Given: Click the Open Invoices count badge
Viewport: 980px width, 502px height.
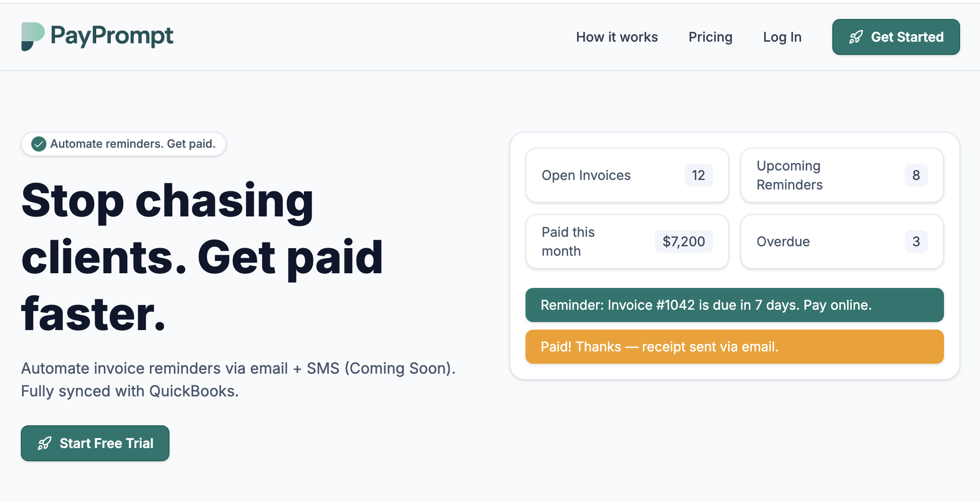Looking at the screenshot, I should pos(698,175).
